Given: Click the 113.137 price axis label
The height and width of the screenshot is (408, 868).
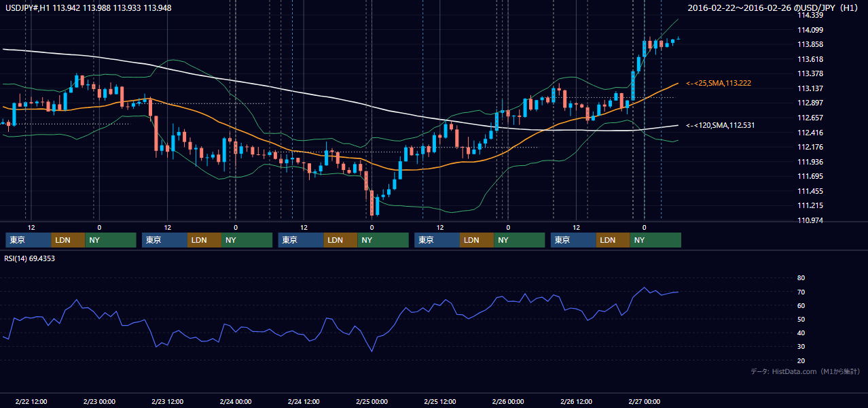Looking at the screenshot, I should tap(810, 88).
